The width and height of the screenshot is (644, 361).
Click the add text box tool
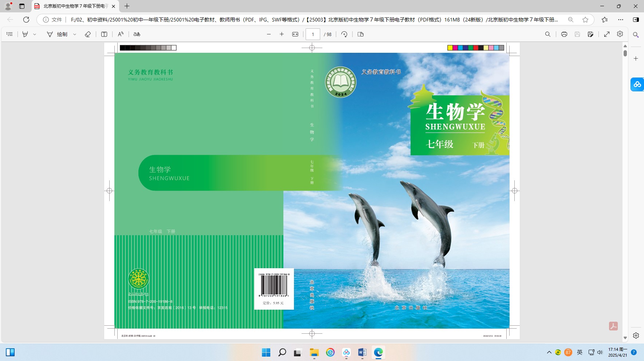(104, 34)
